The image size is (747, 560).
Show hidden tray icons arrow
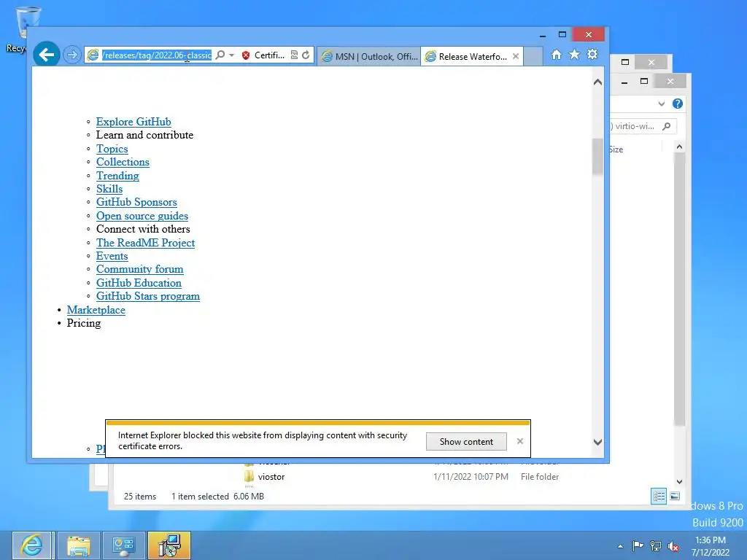(x=620, y=546)
